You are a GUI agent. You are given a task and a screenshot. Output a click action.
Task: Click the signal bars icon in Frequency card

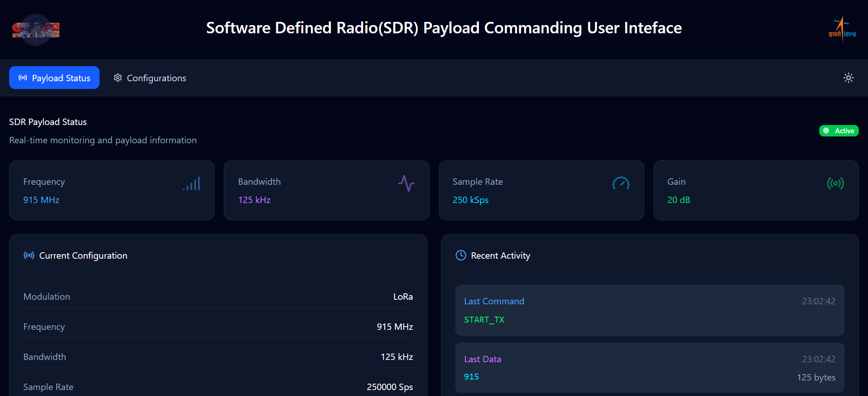tap(192, 184)
